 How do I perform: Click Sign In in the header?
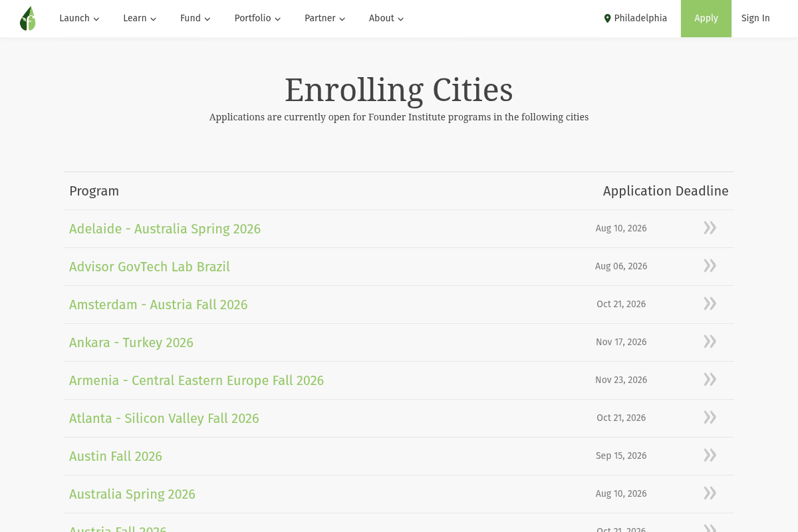755,19
